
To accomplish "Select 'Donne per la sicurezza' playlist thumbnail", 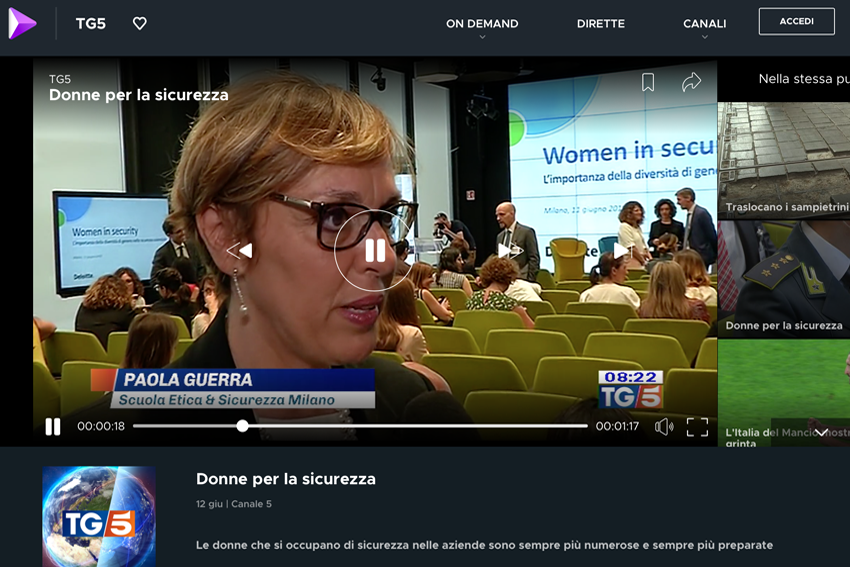I will 784,279.
